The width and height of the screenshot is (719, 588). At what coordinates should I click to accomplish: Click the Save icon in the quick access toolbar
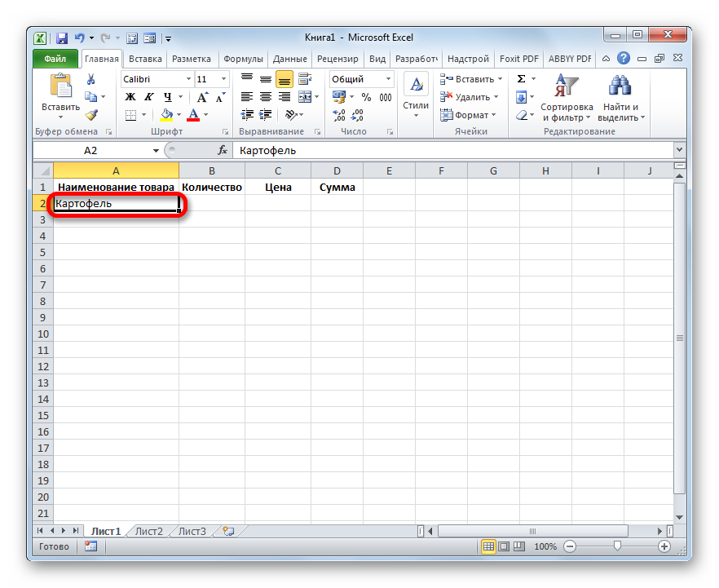pyautogui.click(x=62, y=38)
